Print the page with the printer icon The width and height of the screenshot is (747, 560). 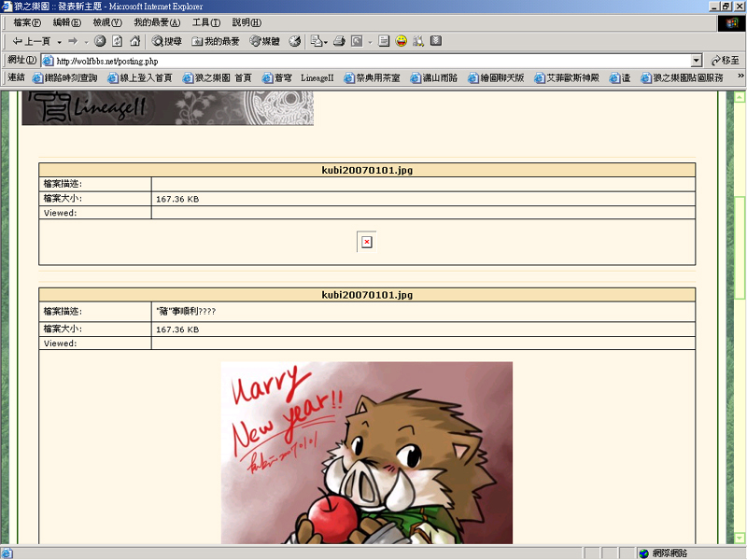pos(339,41)
